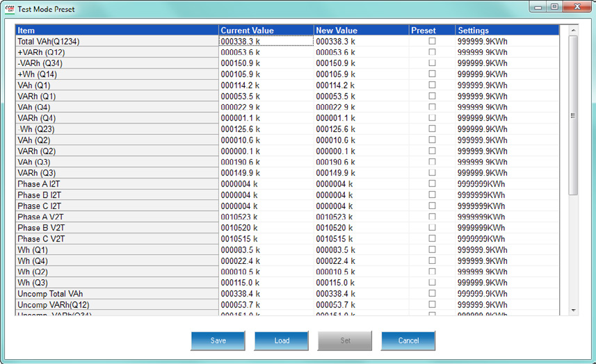Click New Value 000114.2 k for VAh (Q1)
This screenshot has height=364, width=596.
coord(361,85)
